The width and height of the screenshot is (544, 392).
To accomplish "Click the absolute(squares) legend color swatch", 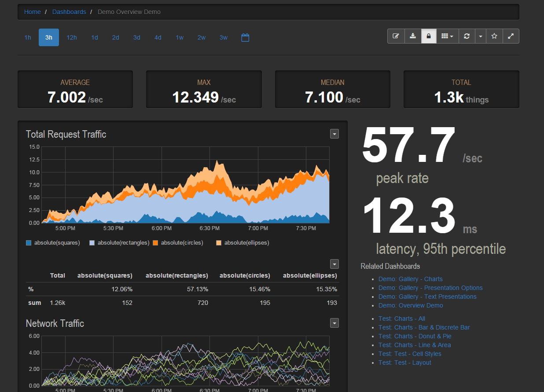I will click(29, 242).
